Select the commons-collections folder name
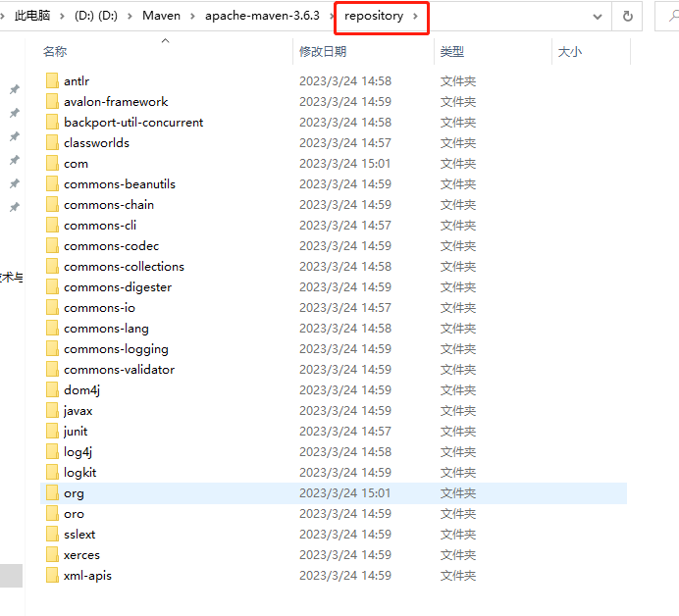 pos(124,266)
